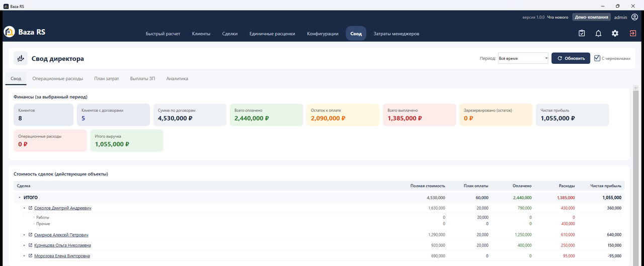644x266 pixels.
Task: Click the Чистая прибыль column header
Action: point(606,186)
